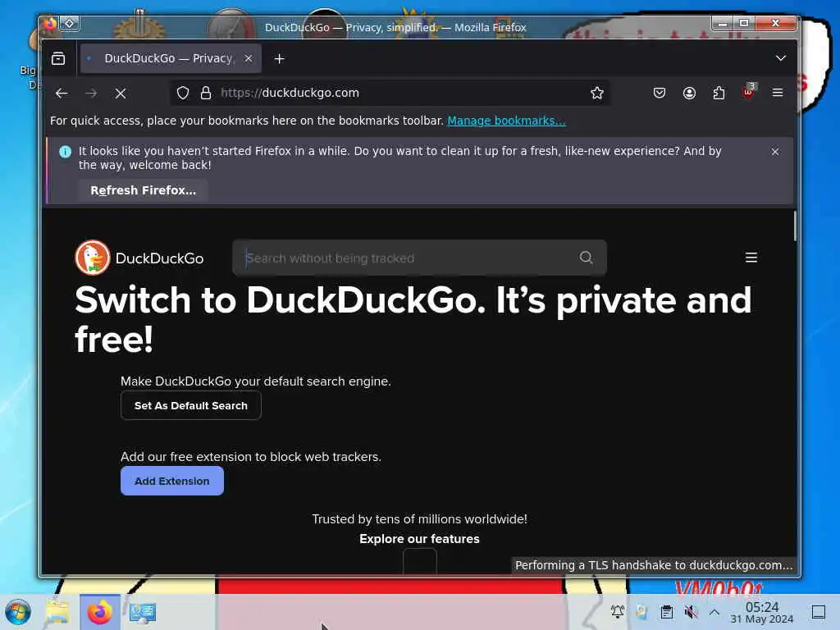This screenshot has height=630, width=840.
Task: Open the notifications bell in the tray
Action: click(x=617, y=611)
